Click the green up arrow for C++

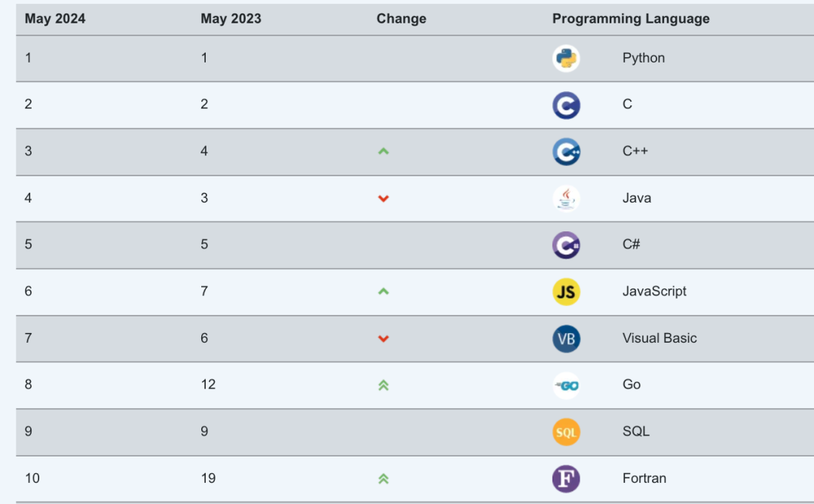pyautogui.click(x=383, y=151)
